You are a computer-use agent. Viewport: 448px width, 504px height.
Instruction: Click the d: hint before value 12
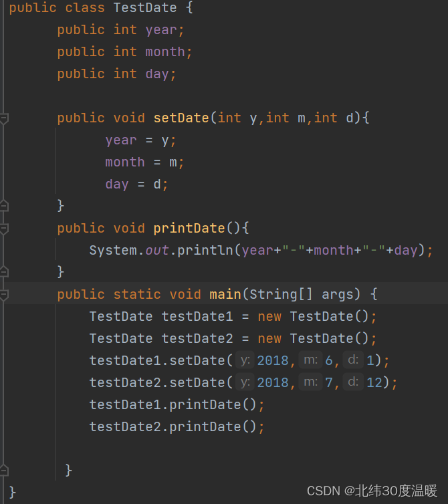(x=353, y=383)
